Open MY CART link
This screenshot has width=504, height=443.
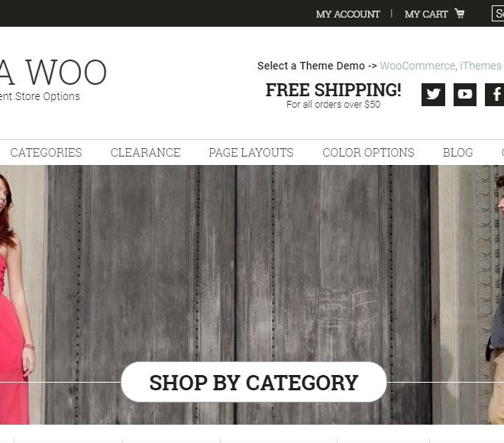tap(426, 15)
